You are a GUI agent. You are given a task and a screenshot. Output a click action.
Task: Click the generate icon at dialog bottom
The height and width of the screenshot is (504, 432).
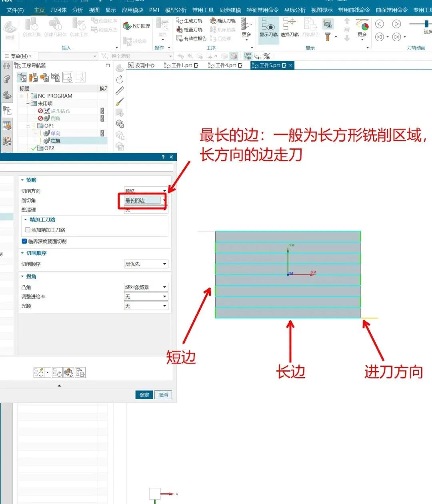click(x=39, y=373)
